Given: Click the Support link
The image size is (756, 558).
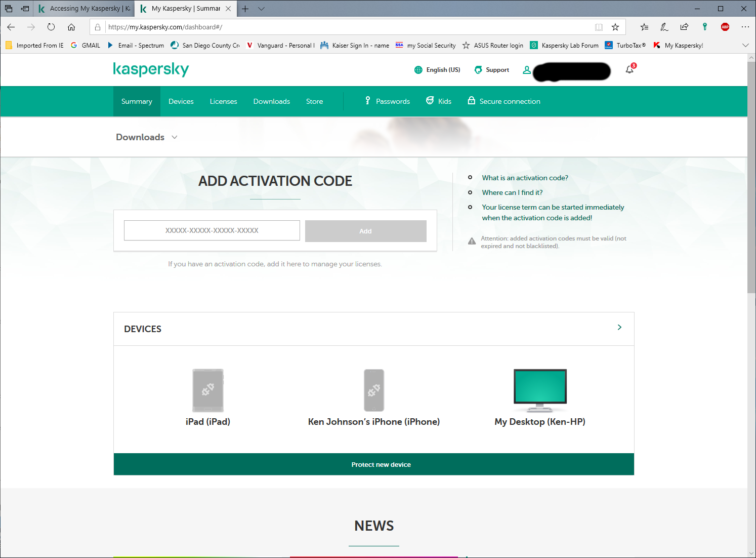Looking at the screenshot, I should coord(497,70).
